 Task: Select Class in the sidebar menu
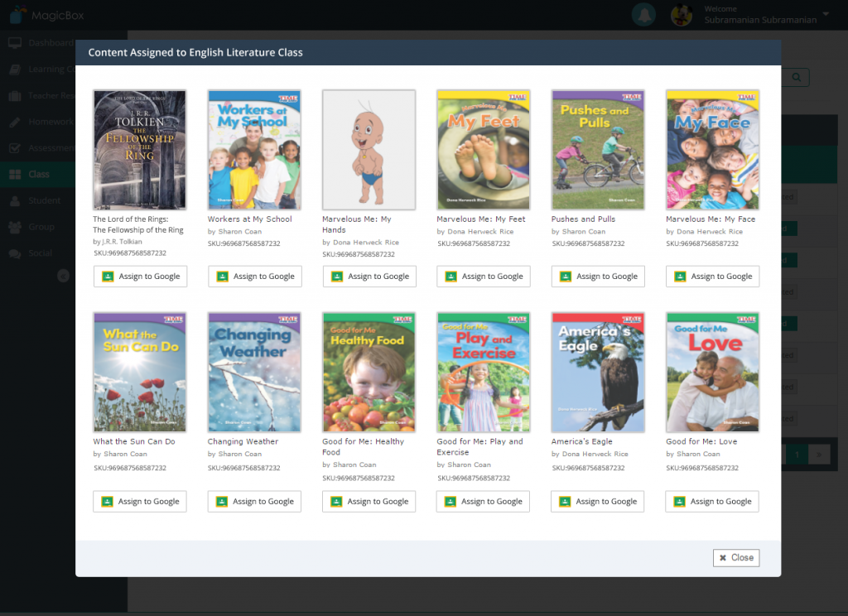[x=39, y=174]
